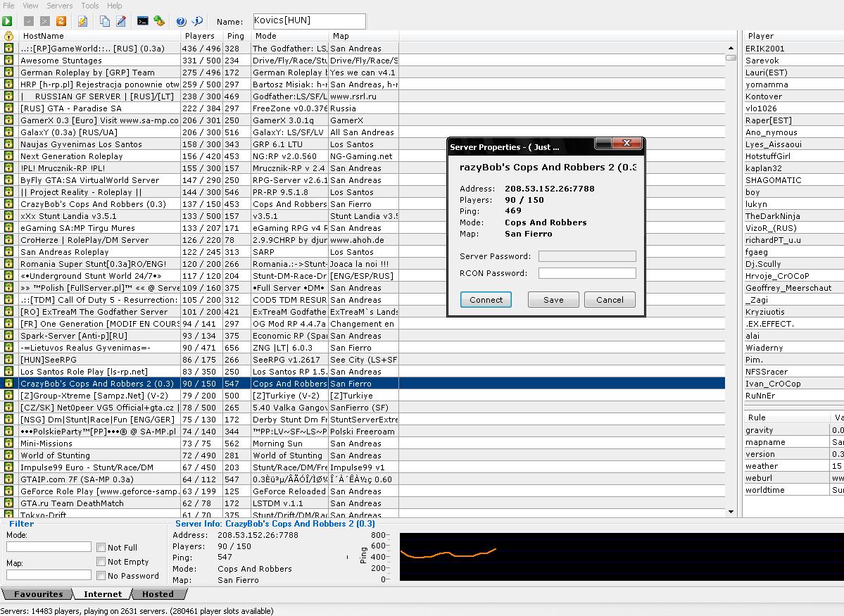Click Connect in the Server Properties dialog
This screenshot has width=844, height=616.
point(486,300)
